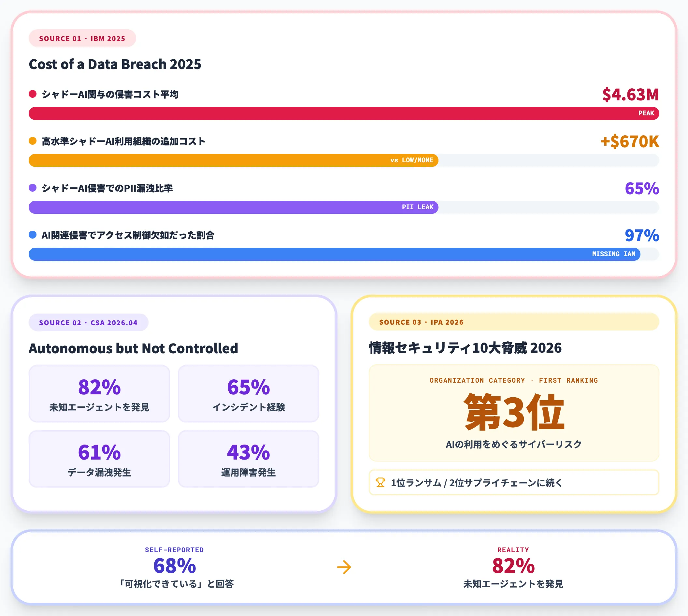Select the 65% インシデント経験 stat card
The image size is (688, 616).
click(x=249, y=394)
